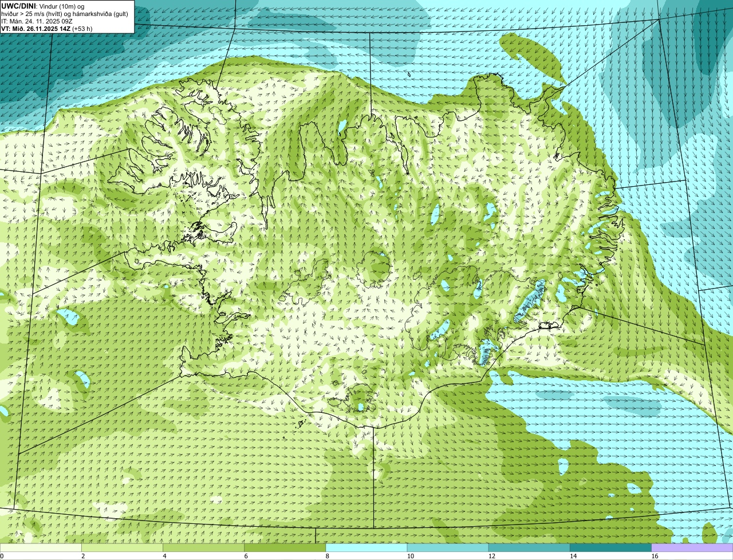Click the 2–4 m/s light green swatch

pos(122,548)
